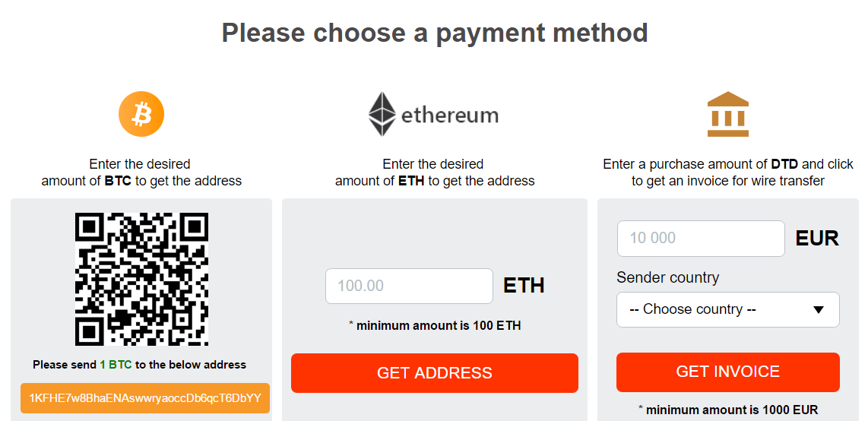Click the GET INVOICE button

(728, 372)
